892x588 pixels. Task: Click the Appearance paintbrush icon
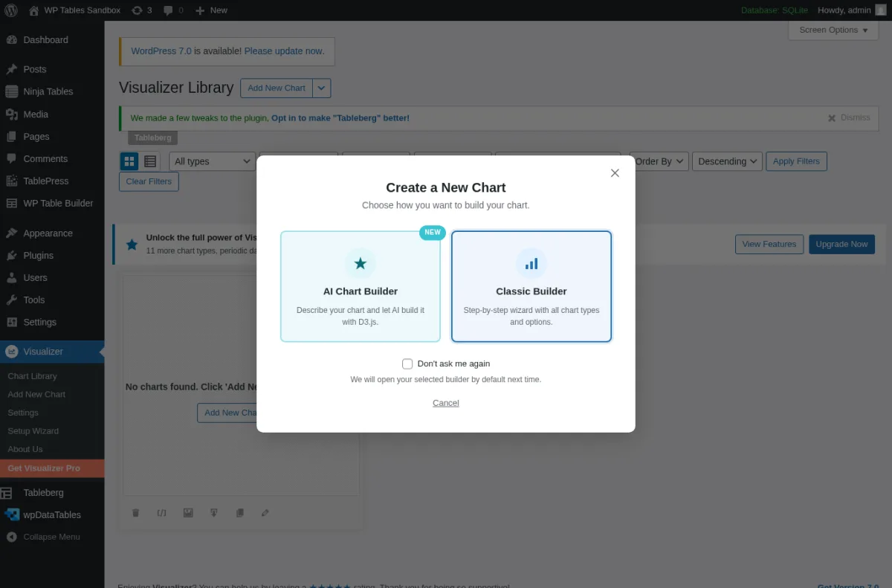[x=12, y=233]
